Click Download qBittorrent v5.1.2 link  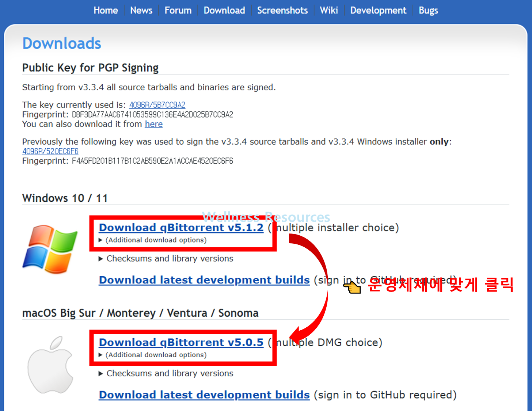tap(181, 228)
